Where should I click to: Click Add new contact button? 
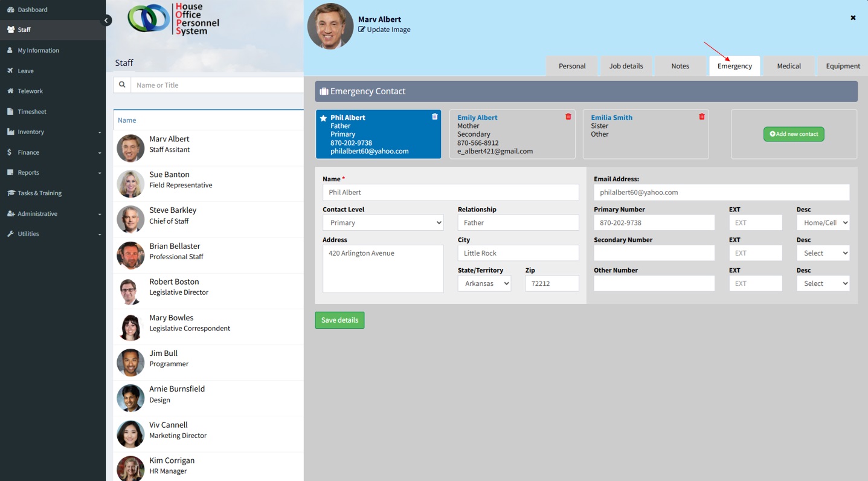point(793,134)
